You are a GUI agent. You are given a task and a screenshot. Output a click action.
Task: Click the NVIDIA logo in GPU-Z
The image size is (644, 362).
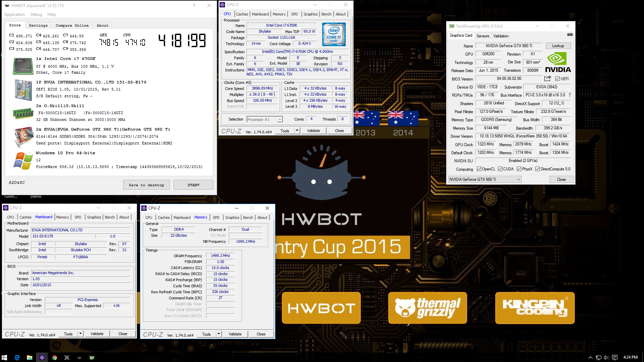coord(558,63)
